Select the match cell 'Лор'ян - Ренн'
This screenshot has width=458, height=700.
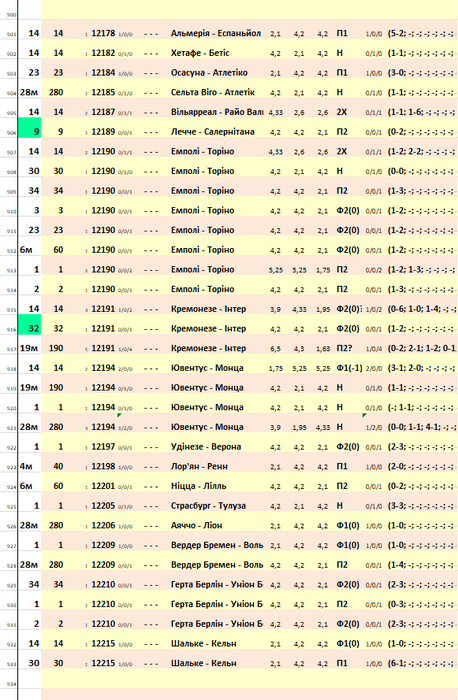pyautogui.click(x=199, y=467)
